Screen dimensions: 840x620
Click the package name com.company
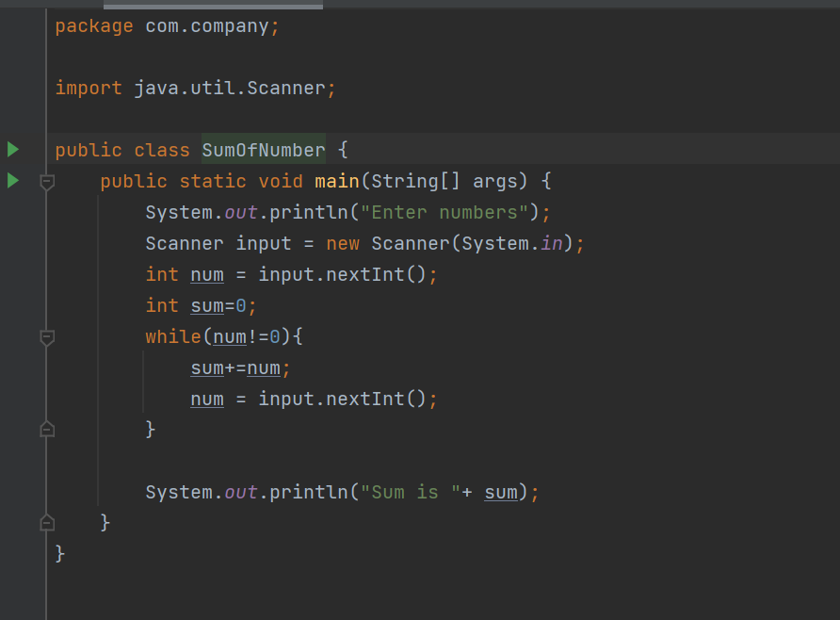tap(209, 25)
